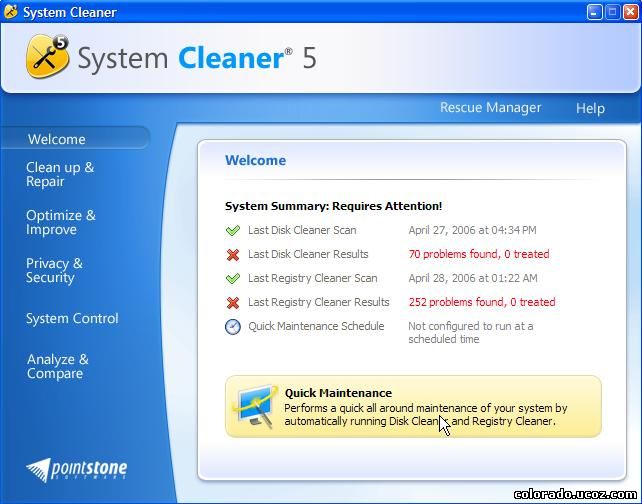Screen dimensions: 642x504
Task: Close the System Cleaner window
Action: click(631, 12)
